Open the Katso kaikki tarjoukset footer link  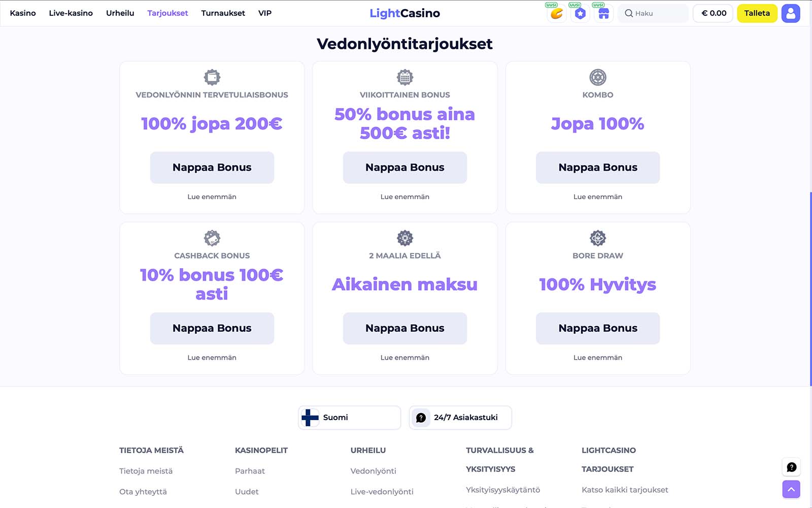tap(625, 490)
